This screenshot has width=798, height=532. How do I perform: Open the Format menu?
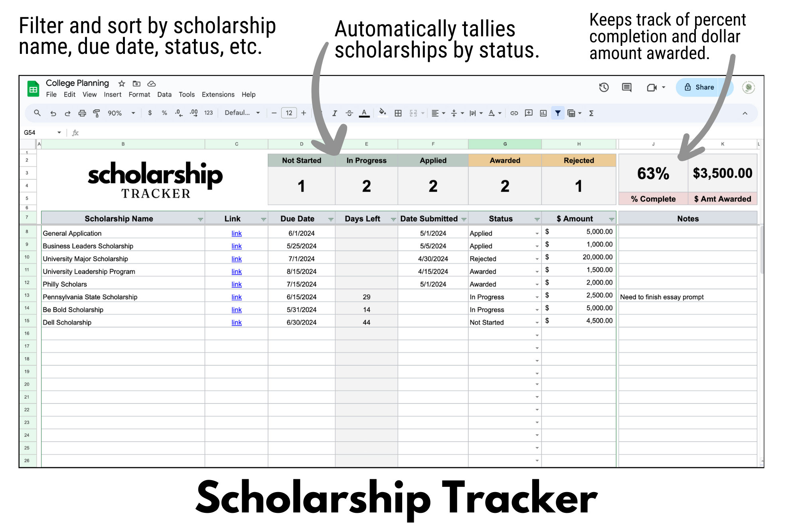pyautogui.click(x=139, y=95)
